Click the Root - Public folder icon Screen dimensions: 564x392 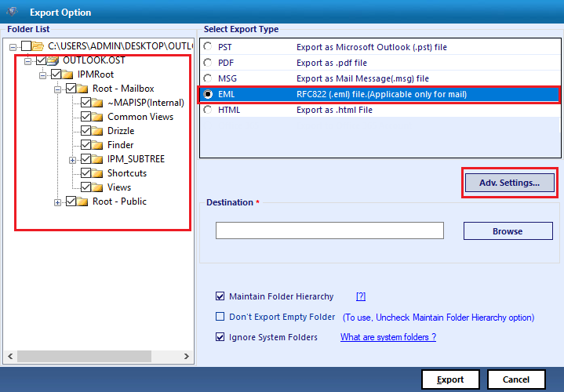83,201
